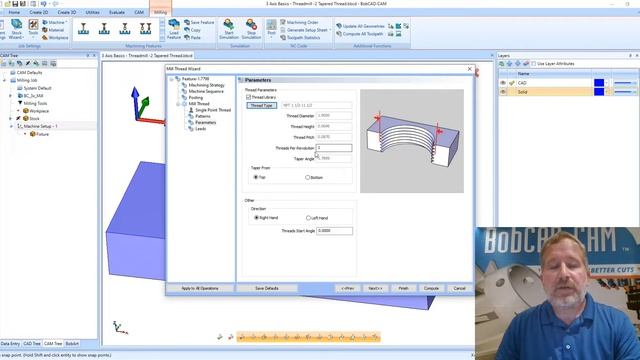Screen dimensions: 640x360
Task: Click Save Feature in the ribbon
Action: pyautogui.click(x=199, y=22)
